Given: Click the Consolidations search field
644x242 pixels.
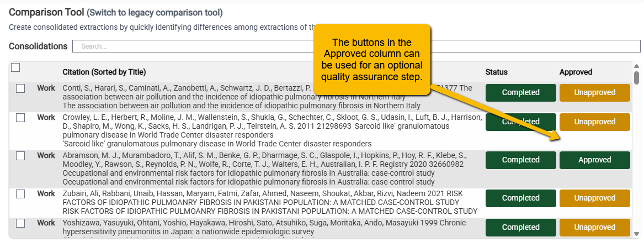Looking at the screenshot, I should (x=356, y=46).
